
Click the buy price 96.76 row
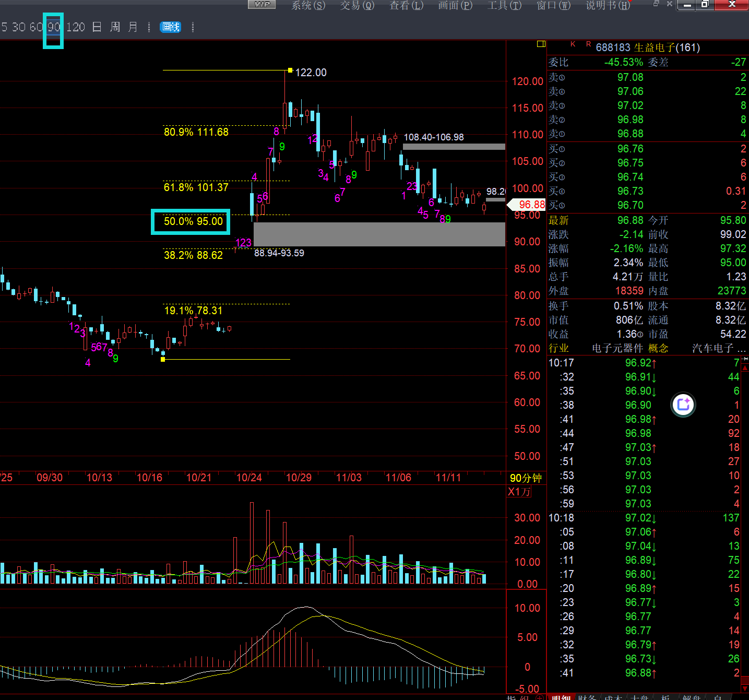(x=647, y=149)
